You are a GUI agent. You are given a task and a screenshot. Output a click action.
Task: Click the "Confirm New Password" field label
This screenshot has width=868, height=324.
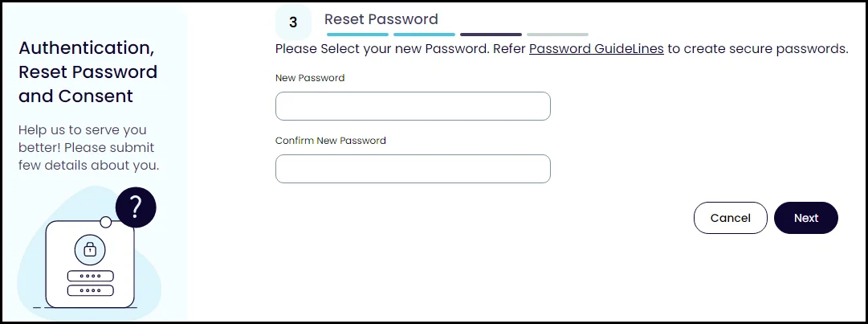pos(331,141)
